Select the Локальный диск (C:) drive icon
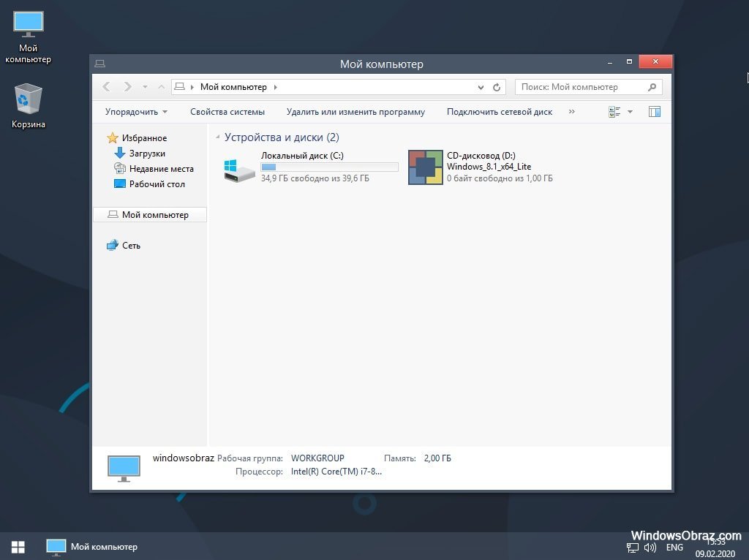 239,170
